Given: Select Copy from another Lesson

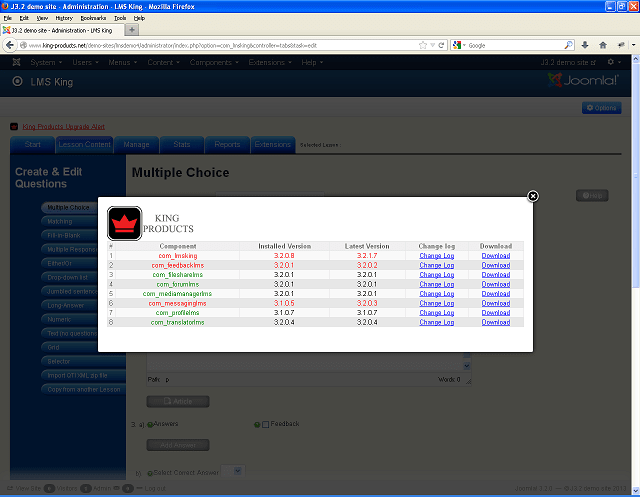Looking at the screenshot, I should coord(83,389).
